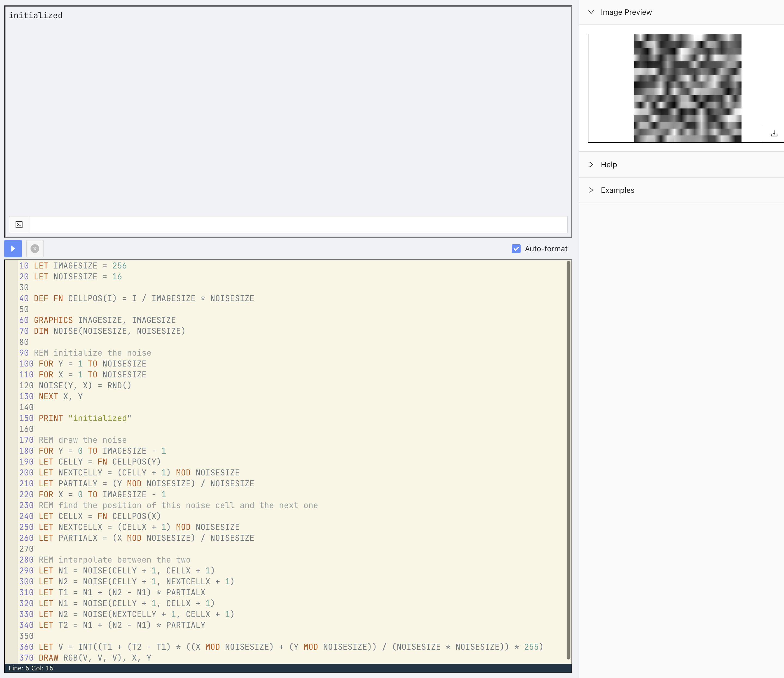Screen dimensions: 784x678
Task: Click line 250 LET NEXTCELLX statement
Action: point(129,527)
